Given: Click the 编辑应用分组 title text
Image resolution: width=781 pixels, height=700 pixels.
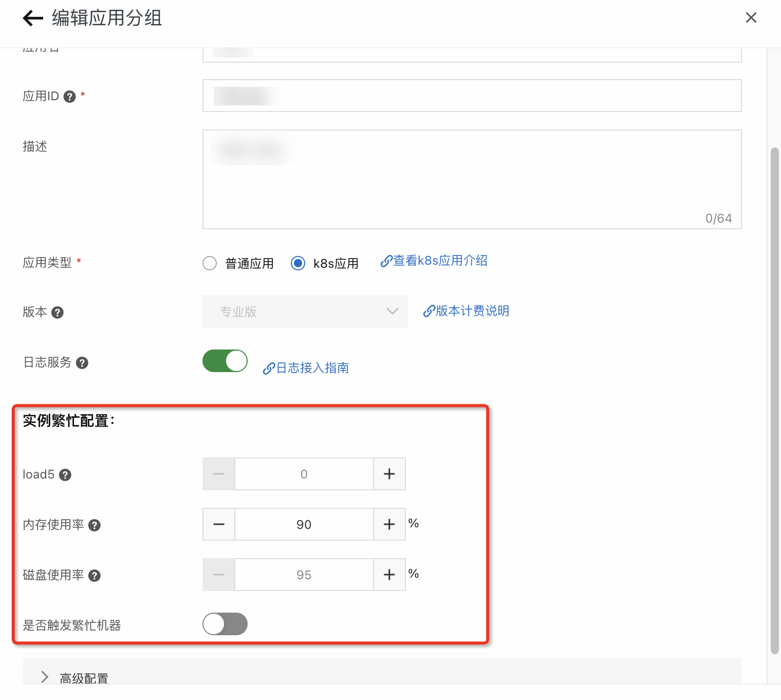Looking at the screenshot, I should 107,18.
